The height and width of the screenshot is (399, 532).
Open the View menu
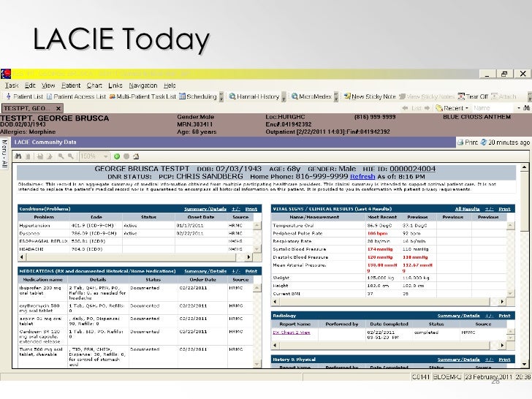coord(48,85)
